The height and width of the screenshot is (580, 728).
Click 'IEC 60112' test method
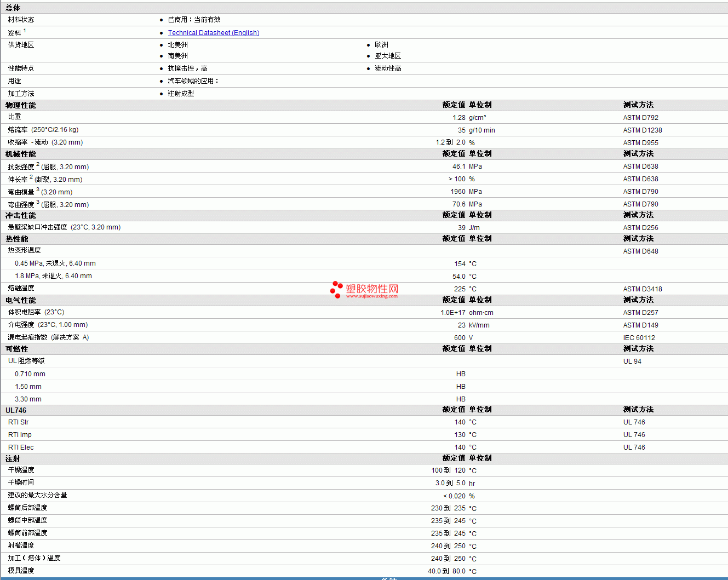pyautogui.click(x=639, y=338)
